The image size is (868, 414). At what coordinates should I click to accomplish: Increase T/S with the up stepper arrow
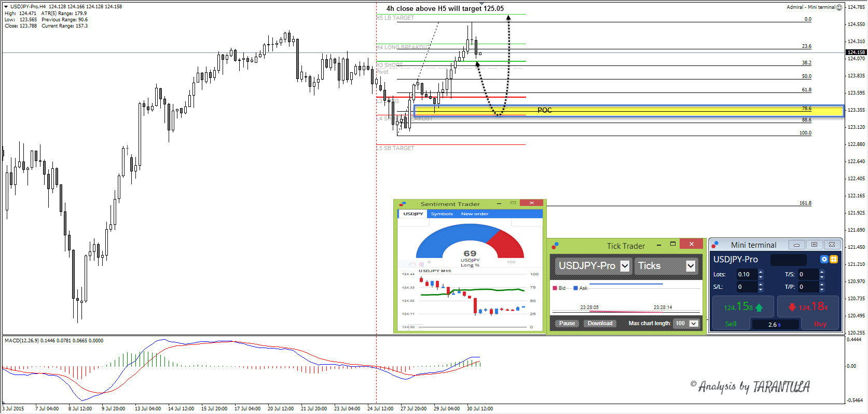click(822, 272)
